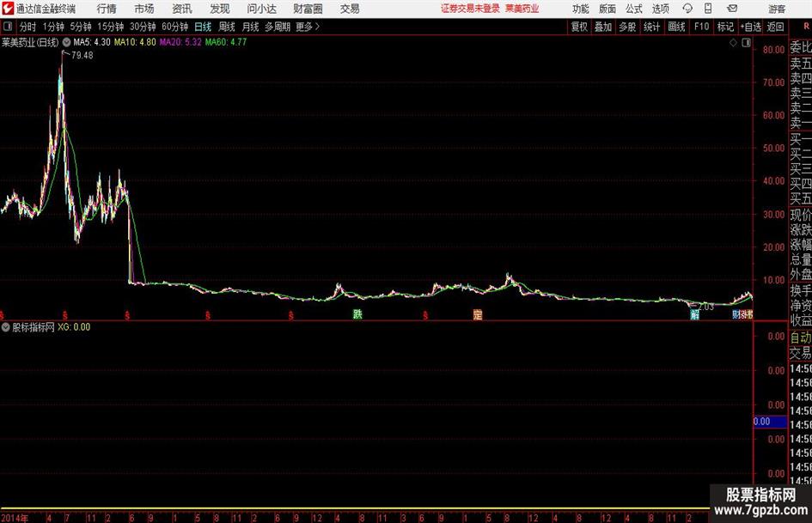Switch to 30分钟 period

coord(143,27)
